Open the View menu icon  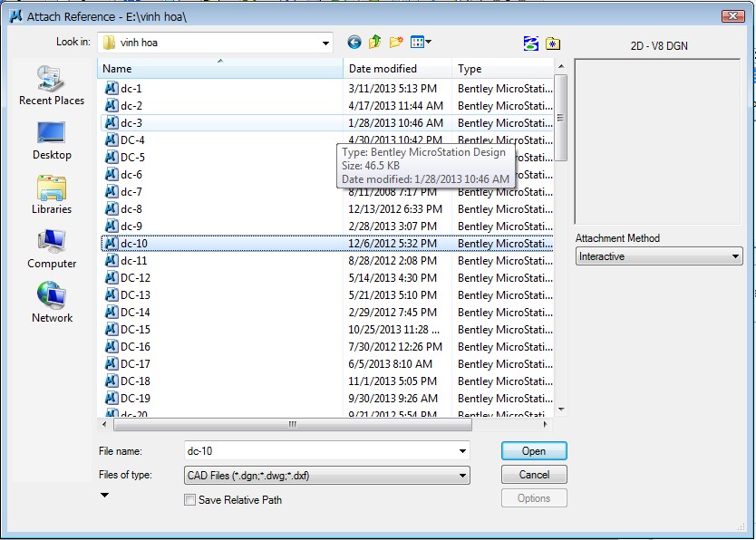coord(421,43)
